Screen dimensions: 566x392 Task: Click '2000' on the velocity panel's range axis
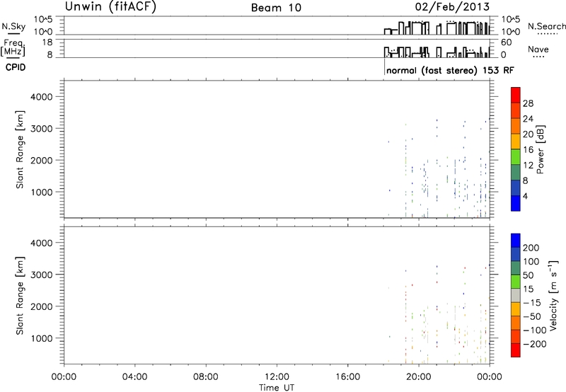[42, 306]
